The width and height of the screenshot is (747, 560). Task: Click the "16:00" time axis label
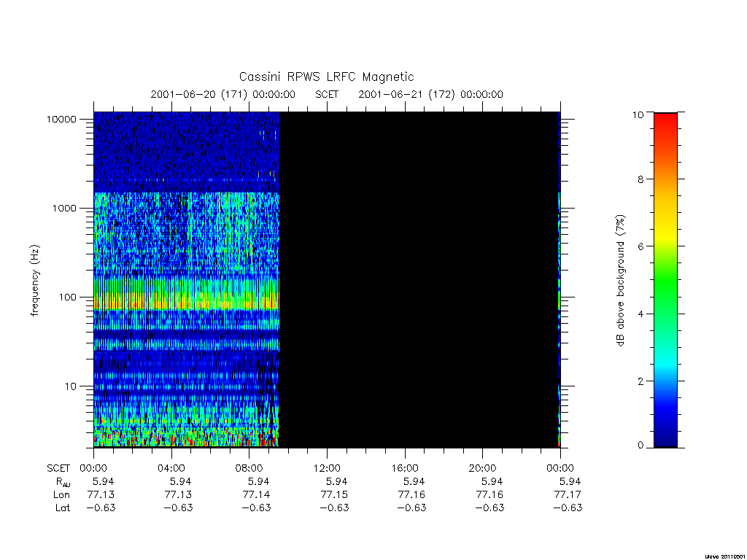[405, 468]
